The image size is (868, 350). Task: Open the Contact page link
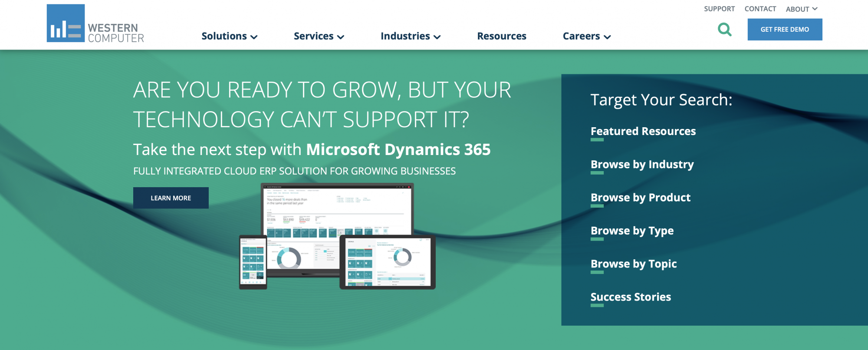pos(760,9)
